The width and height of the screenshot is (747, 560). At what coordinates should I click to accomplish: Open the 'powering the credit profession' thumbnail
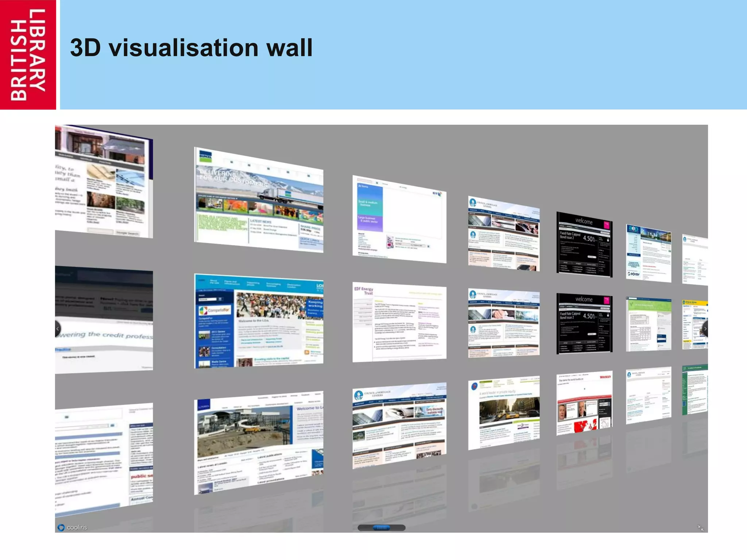tap(104, 320)
